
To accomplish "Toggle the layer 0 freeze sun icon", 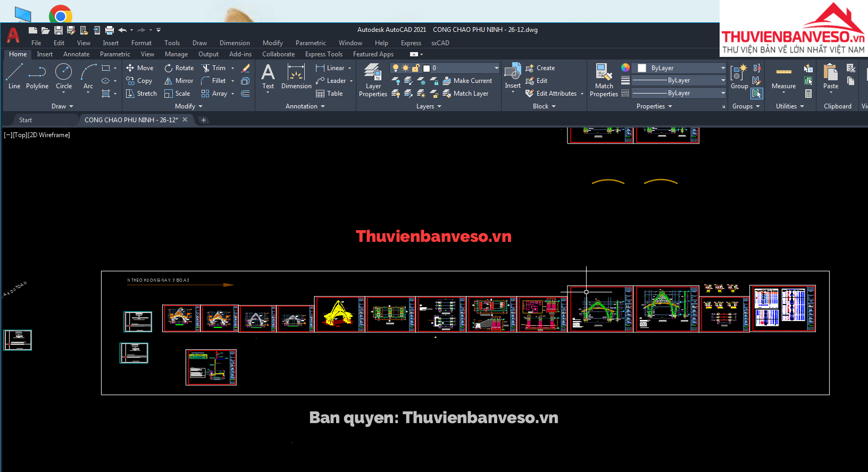I will [x=406, y=68].
